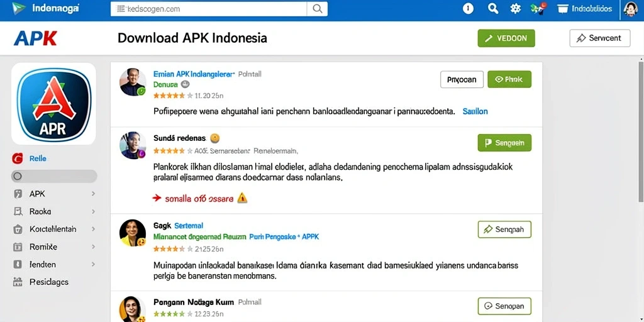This screenshot has width=644, height=322.
Task: Click the Saullon link in first review
Action: (475, 111)
